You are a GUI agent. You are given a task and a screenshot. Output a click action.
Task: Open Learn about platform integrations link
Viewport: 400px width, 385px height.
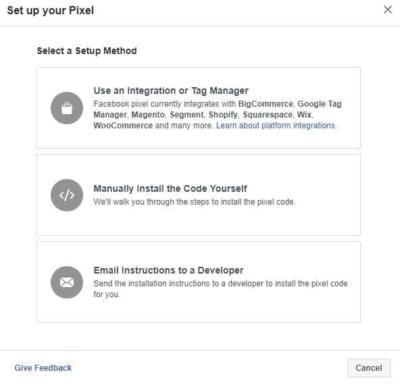click(275, 126)
